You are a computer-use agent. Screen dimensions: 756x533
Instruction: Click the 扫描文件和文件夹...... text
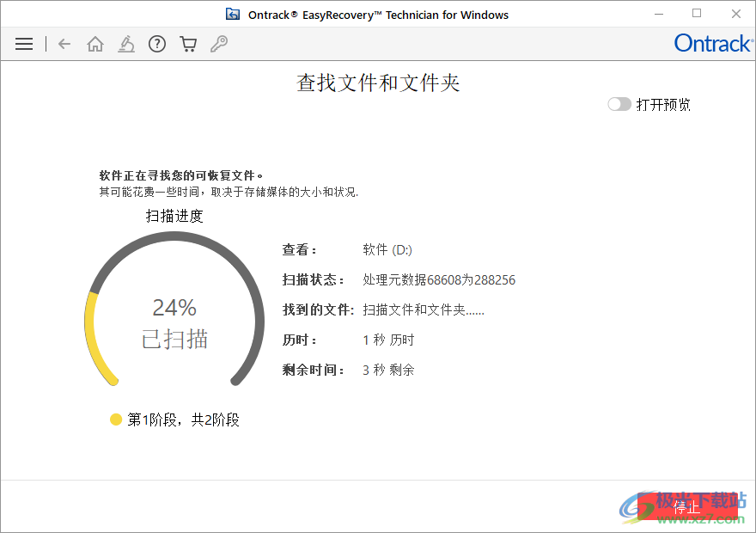pyautogui.click(x=424, y=309)
